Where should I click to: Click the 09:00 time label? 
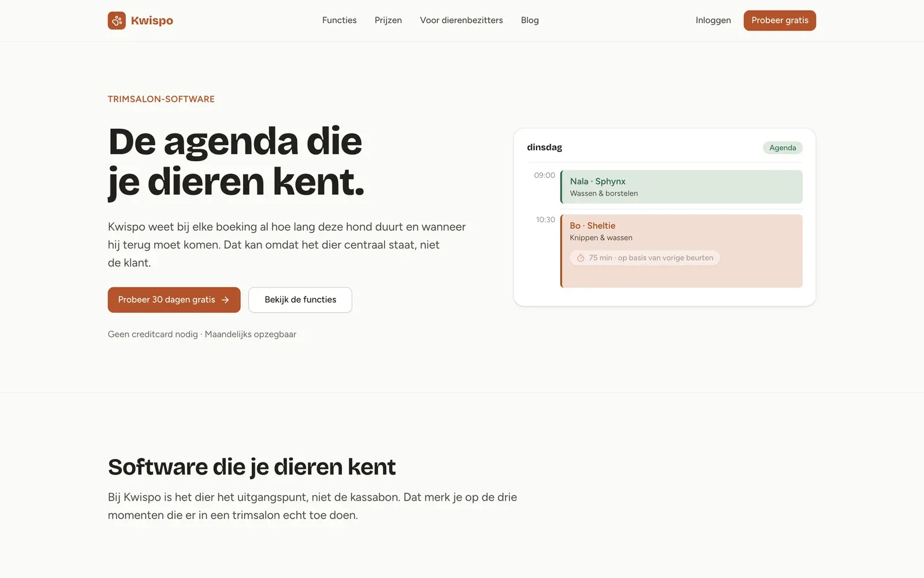[x=545, y=175]
